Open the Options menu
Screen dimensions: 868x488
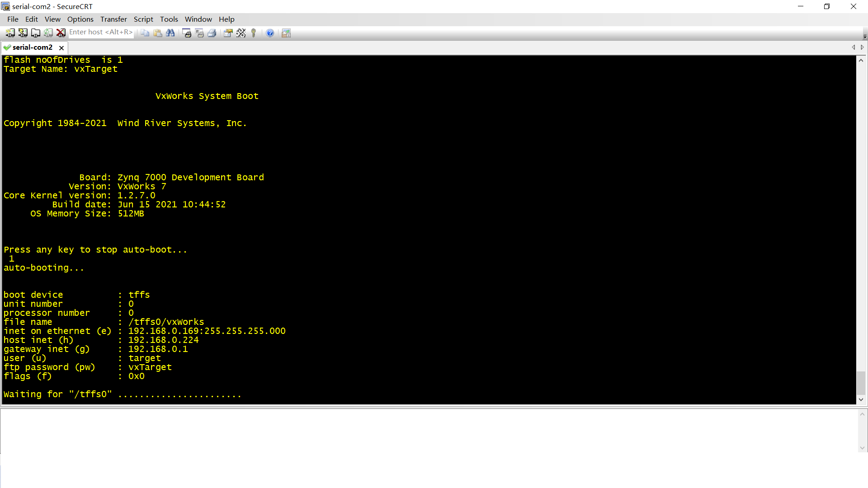(80, 19)
